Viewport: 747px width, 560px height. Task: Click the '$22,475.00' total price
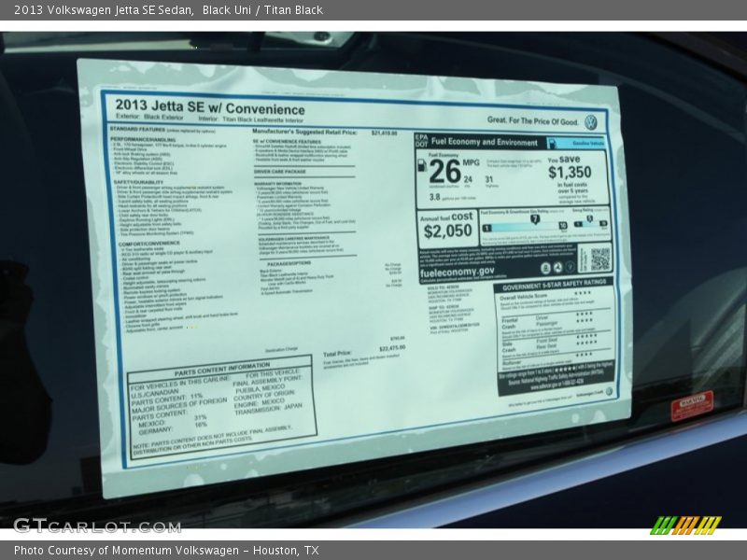392,348
